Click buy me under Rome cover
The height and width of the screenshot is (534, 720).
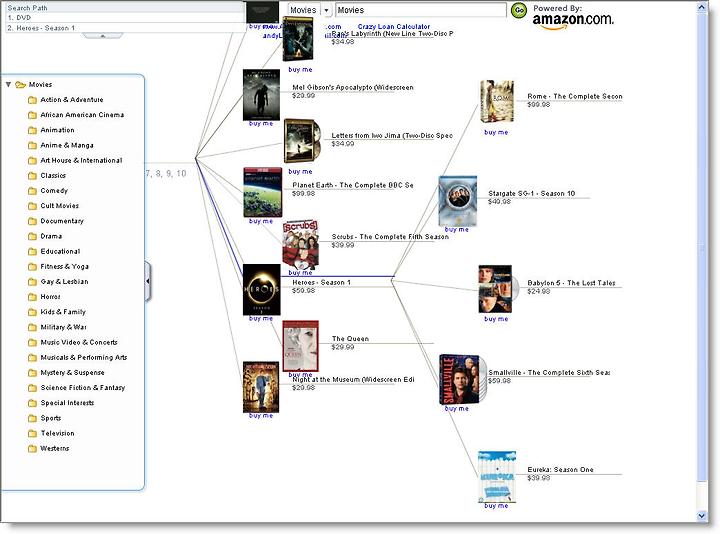click(496, 132)
